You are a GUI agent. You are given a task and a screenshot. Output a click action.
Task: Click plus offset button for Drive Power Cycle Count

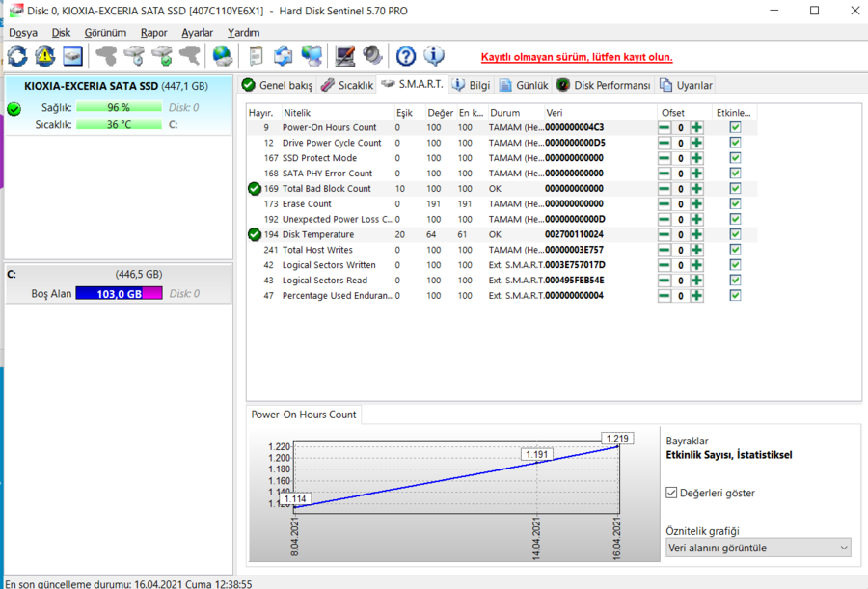(697, 143)
